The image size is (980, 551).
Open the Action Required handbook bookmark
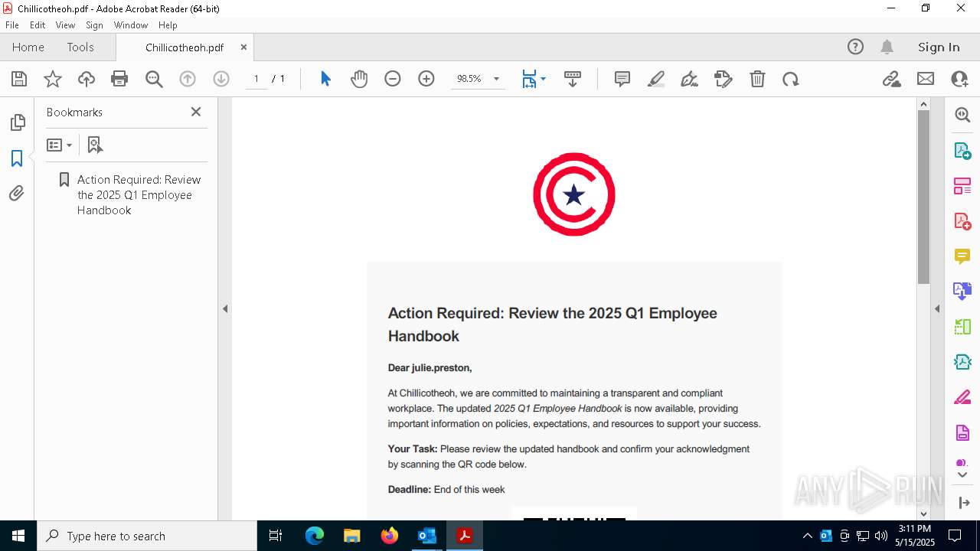tap(139, 195)
